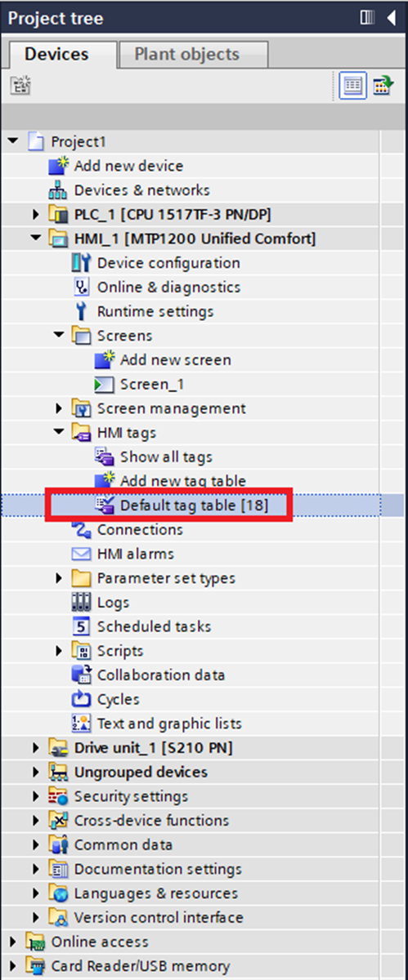
Task: Click the Connections icon
Action: pos(82,530)
